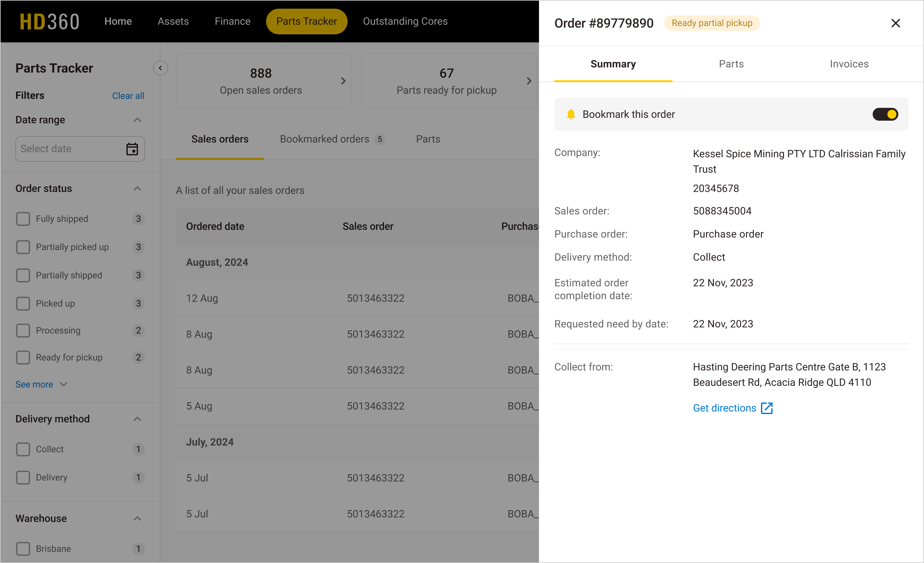The height and width of the screenshot is (563, 924).
Task: Collapse the filters sidebar with the arrow icon
Action: 160,68
